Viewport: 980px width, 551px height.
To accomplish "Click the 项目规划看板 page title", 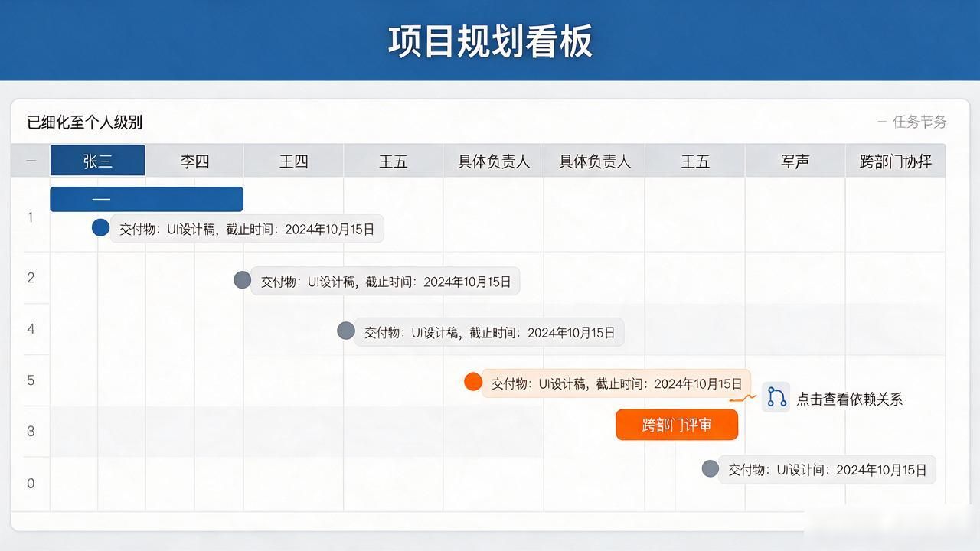I will pyautogui.click(x=490, y=41).
